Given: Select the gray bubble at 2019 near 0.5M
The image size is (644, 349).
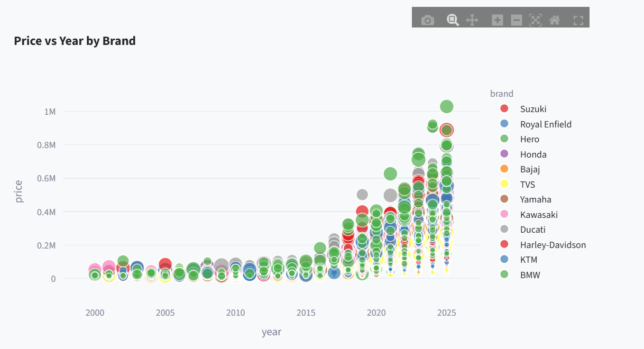Looking at the screenshot, I should coord(362,195).
